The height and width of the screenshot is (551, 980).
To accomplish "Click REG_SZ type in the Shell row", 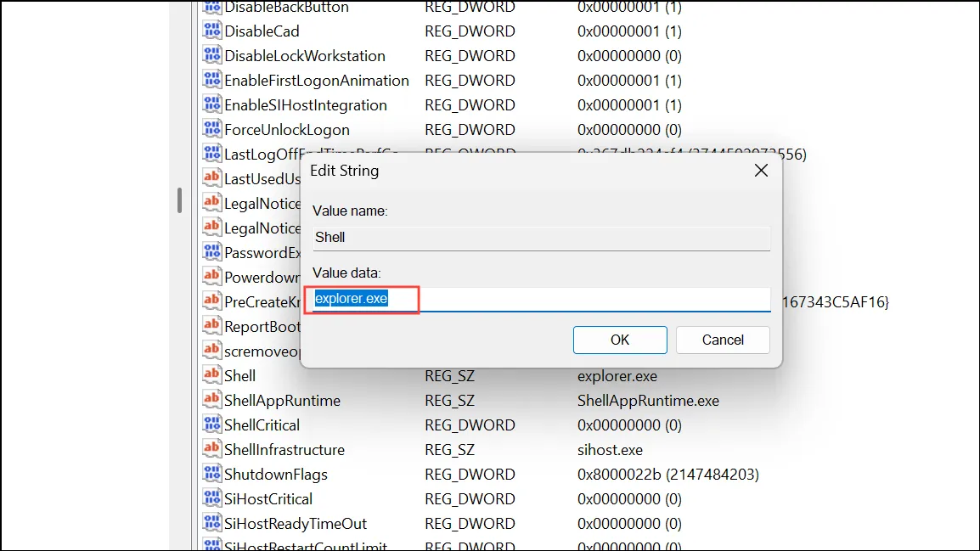I will (x=449, y=376).
